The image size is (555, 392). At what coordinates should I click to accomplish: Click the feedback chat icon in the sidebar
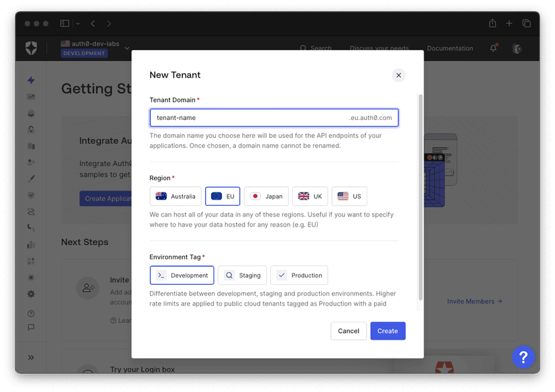click(x=31, y=328)
